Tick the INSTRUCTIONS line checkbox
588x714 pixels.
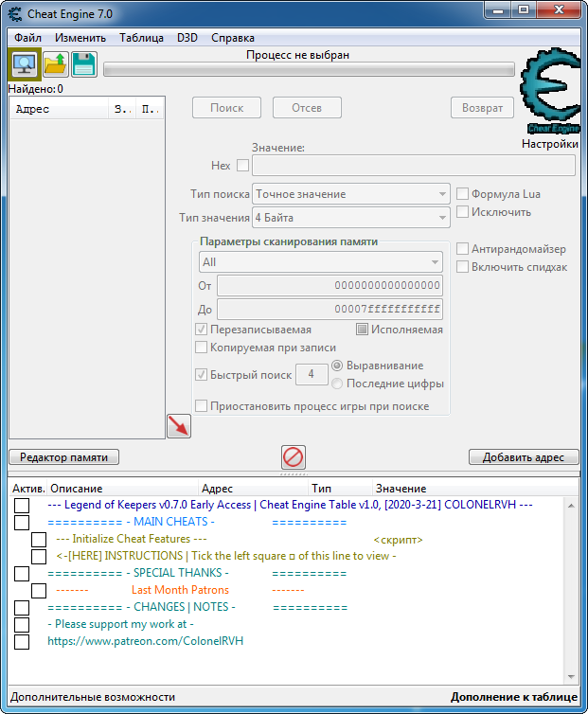39,557
